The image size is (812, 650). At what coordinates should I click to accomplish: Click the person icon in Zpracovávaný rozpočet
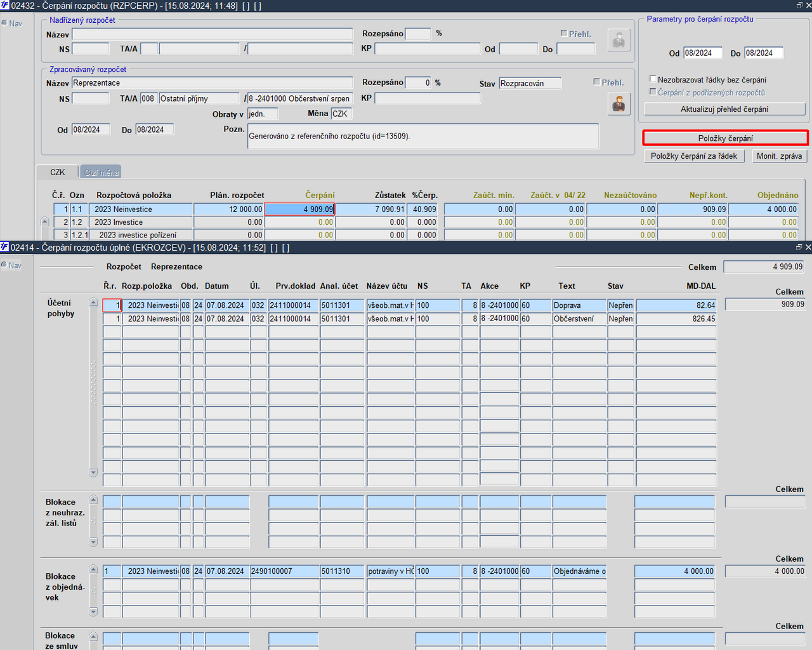619,103
